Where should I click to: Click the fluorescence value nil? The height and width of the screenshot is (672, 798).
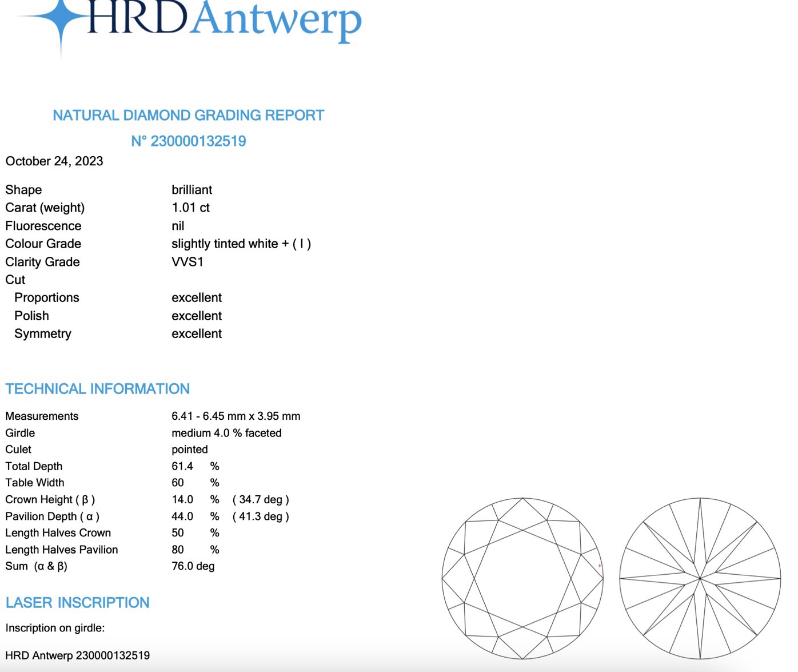(x=178, y=226)
